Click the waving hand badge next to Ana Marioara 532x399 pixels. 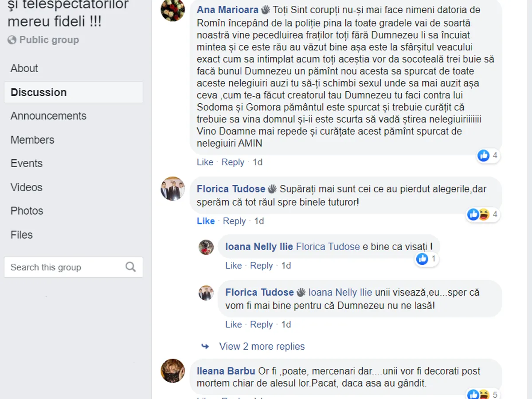click(x=265, y=10)
